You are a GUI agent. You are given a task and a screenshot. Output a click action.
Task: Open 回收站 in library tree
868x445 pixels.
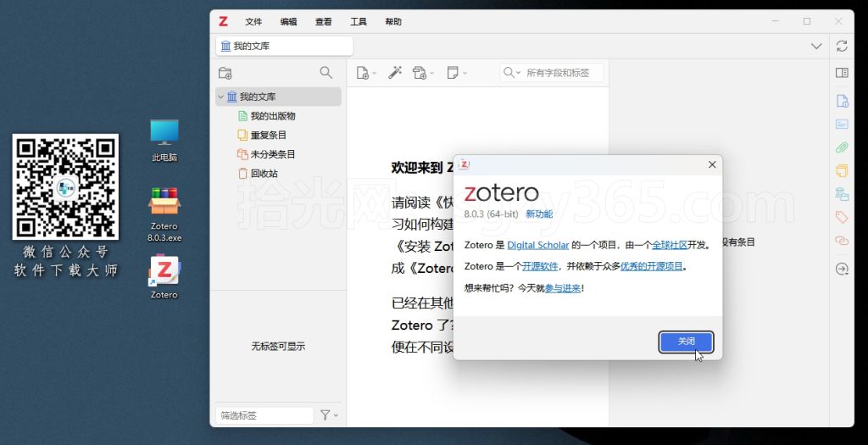point(258,173)
